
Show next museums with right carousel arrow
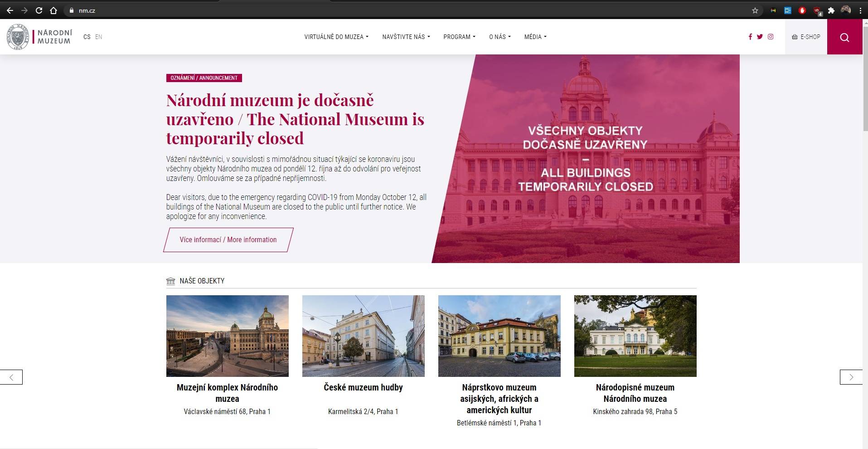tap(851, 377)
